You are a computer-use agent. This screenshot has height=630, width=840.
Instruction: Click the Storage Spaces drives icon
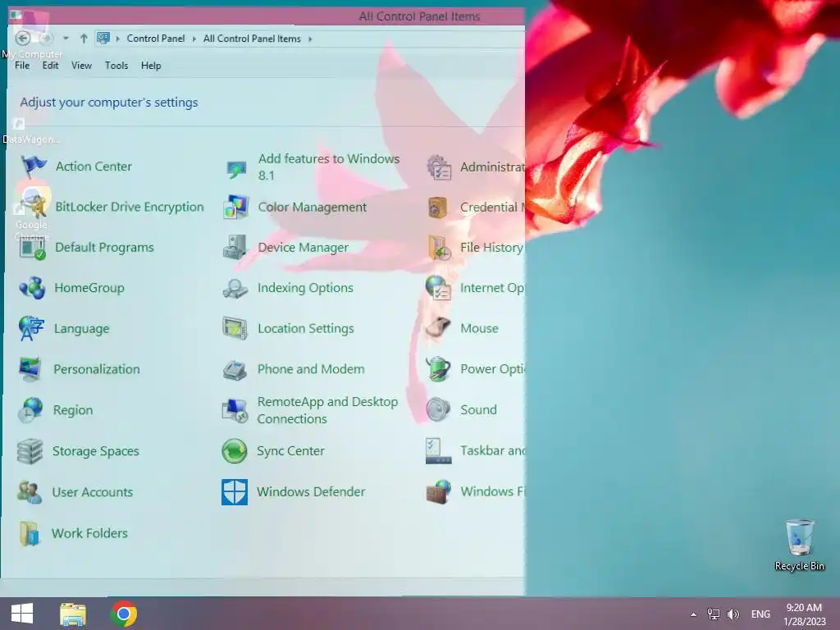pos(30,451)
